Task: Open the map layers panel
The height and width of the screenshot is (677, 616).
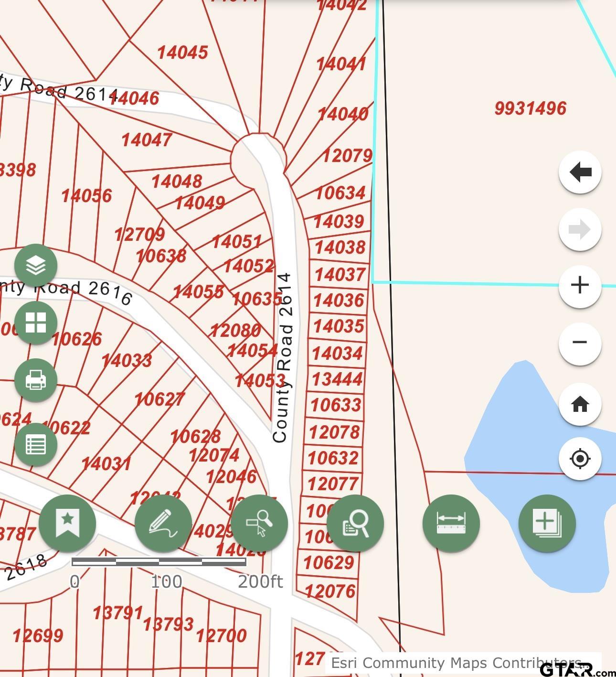Action: click(36, 264)
